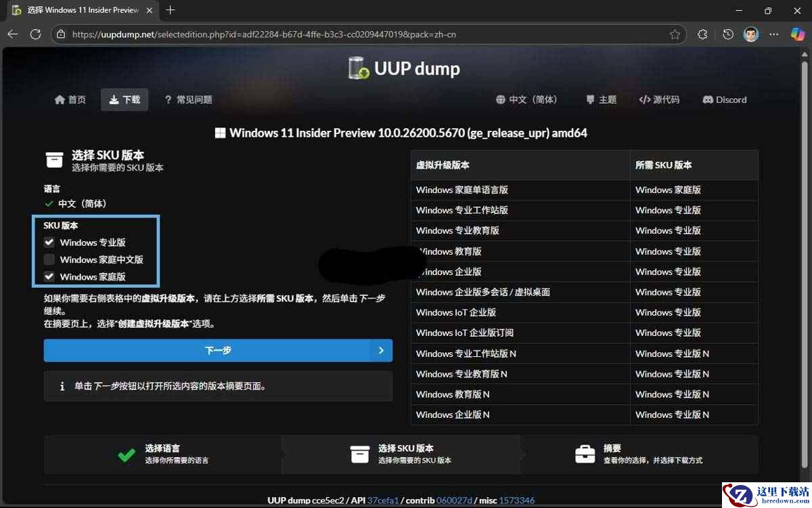
Task: Open the Discord link
Action: 725,100
